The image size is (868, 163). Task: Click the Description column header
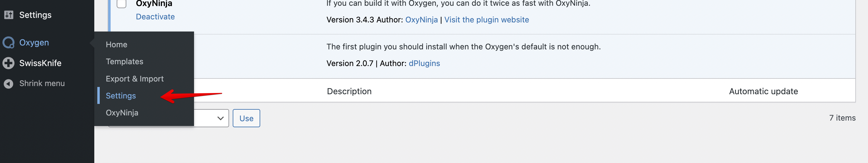point(349,91)
